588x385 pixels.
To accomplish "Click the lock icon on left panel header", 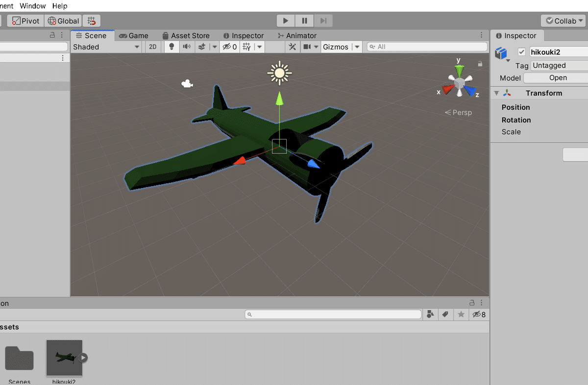I will click(53, 35).
